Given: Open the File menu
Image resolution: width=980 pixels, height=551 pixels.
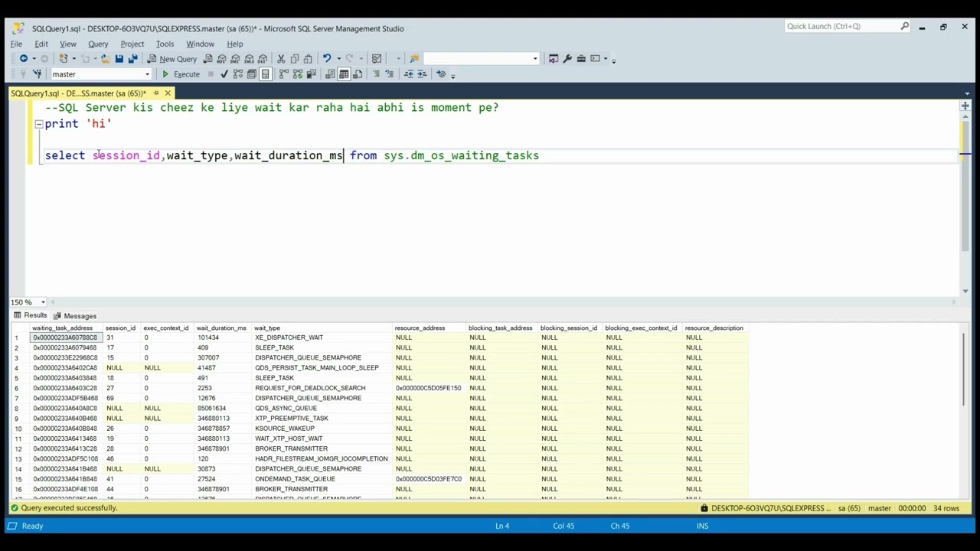Looking at the screenshot, I should tap(16, 44).
